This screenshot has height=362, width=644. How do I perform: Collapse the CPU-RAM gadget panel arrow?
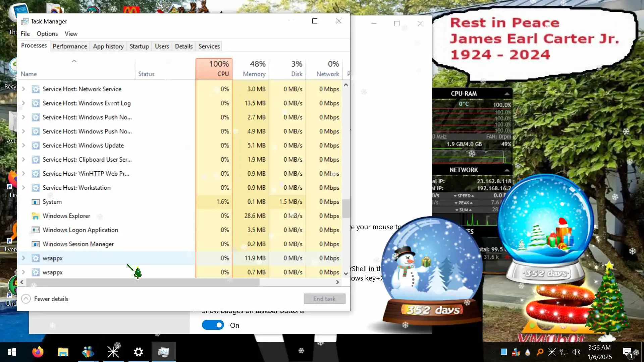pos(507,94)
